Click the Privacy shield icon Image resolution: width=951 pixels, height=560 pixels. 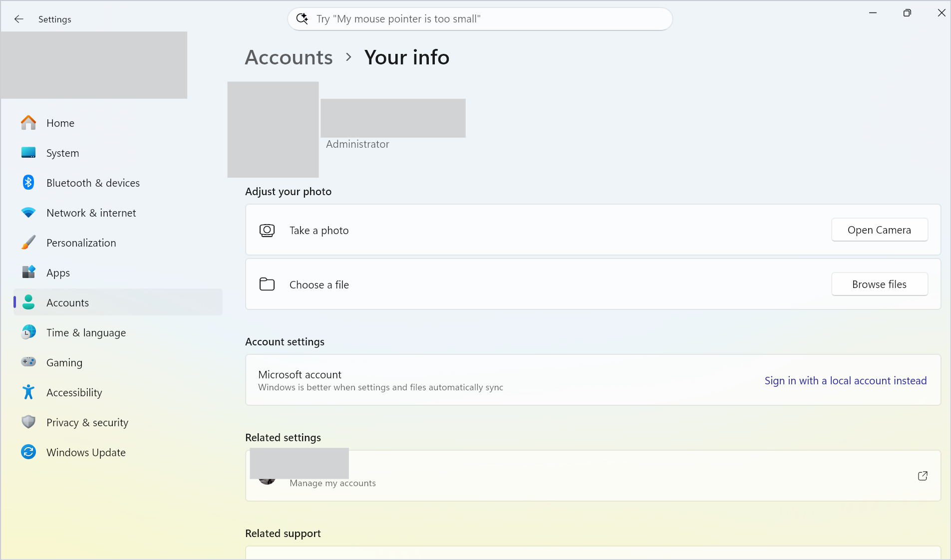28,422
